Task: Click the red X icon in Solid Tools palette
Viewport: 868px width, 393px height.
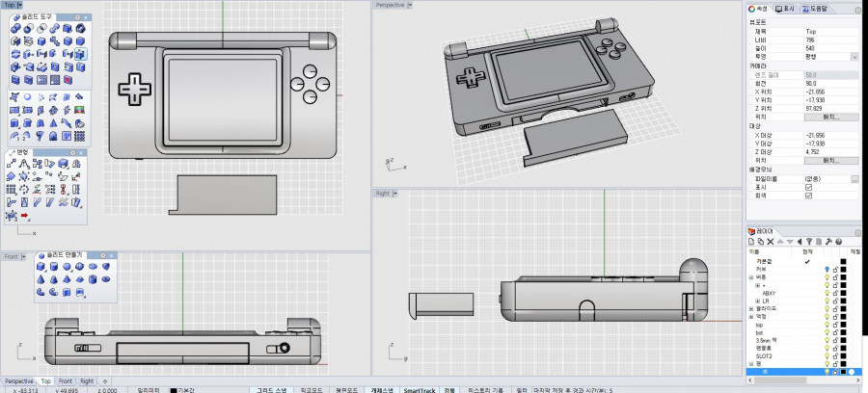Action: [68, 80]
